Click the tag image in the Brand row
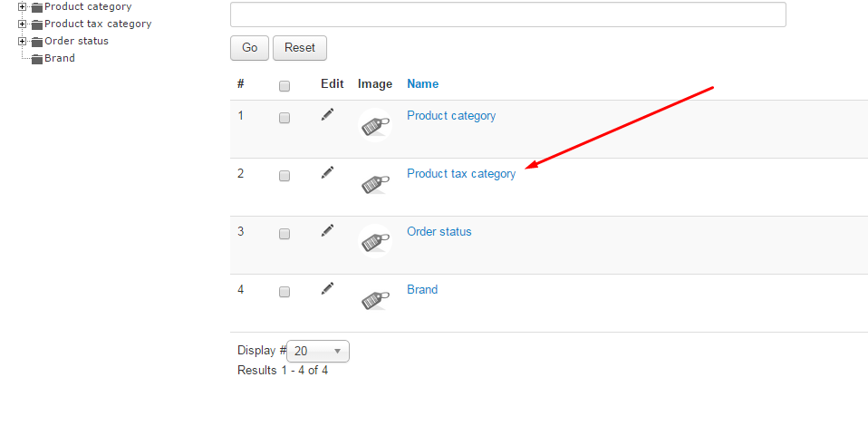This screenshot has width=868, height=445. coord(375,300)
